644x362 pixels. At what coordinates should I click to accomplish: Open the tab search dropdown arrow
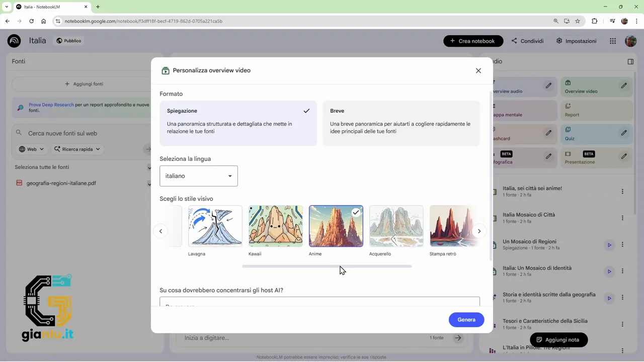[x=7, y=7]
